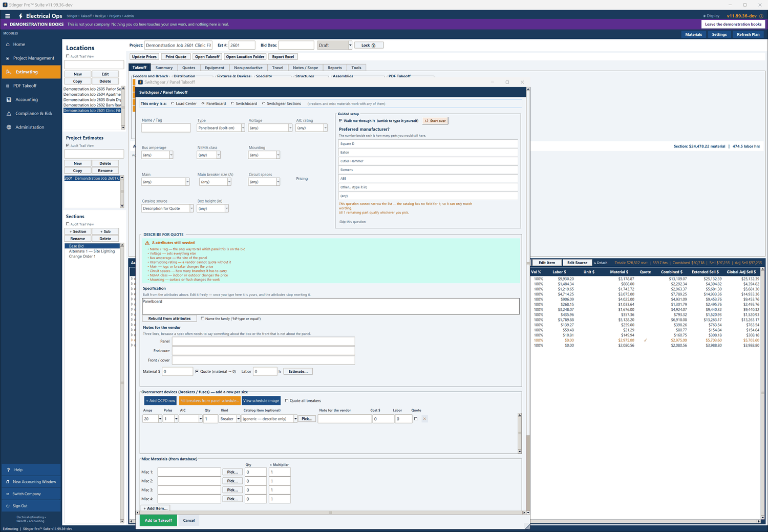768x532 pixels.
Task: Click the Locations list vertical scrollbar
Action: [123, 108]
